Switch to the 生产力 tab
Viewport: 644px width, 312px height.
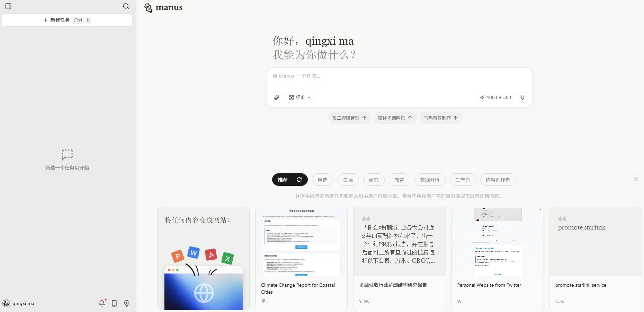click(463, 180)
